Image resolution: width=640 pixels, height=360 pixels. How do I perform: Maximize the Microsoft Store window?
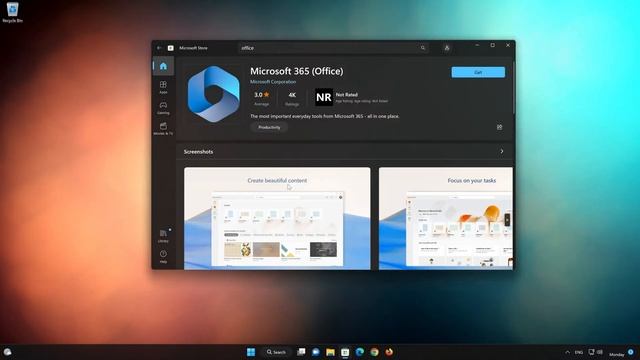493,45
